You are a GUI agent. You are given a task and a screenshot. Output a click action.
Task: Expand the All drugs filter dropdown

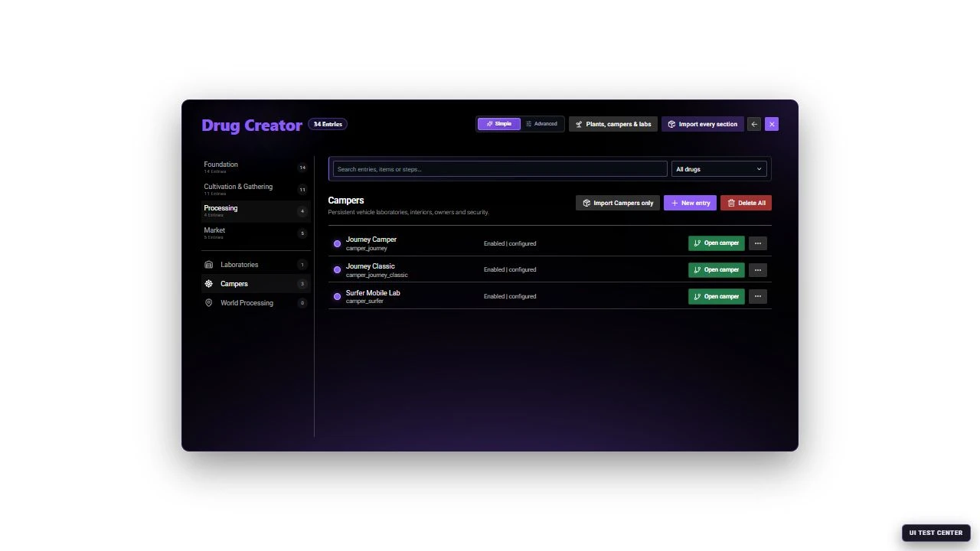719,169
